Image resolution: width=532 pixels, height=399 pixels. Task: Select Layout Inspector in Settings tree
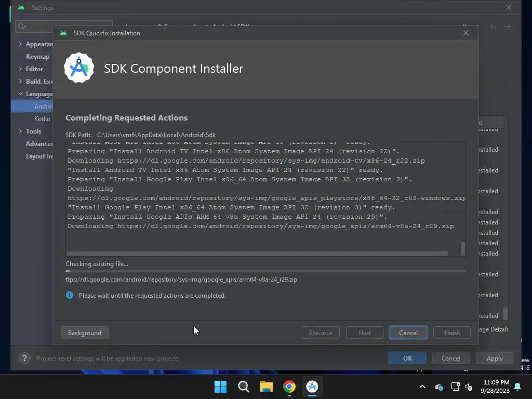click(x=39, y=156)
